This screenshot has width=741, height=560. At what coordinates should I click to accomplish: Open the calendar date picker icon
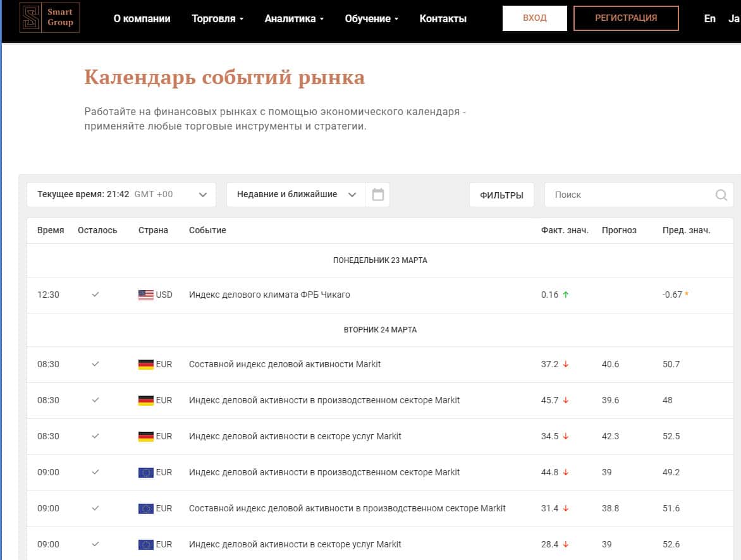coord(378,195)
